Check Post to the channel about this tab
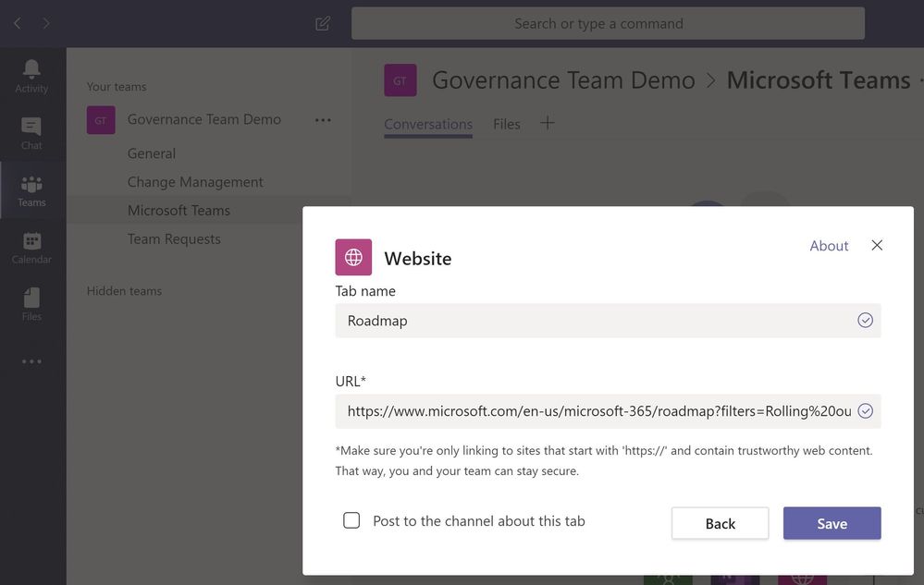The width and height of the screenshot is (924, 585). pyautogui.click(x=351, y=520)
